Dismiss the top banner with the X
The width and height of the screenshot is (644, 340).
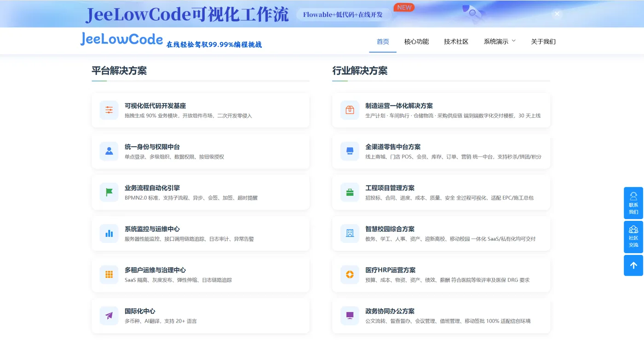[557, 14]
